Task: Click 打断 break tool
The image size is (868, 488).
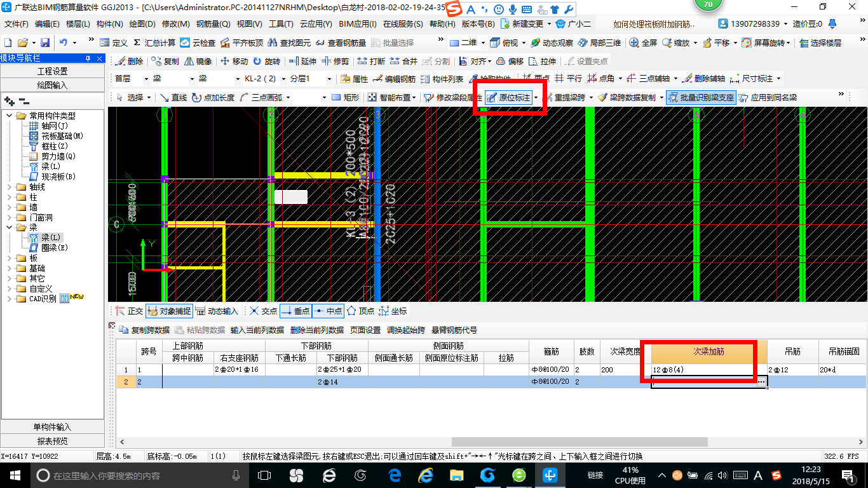Action: (371, 61)
